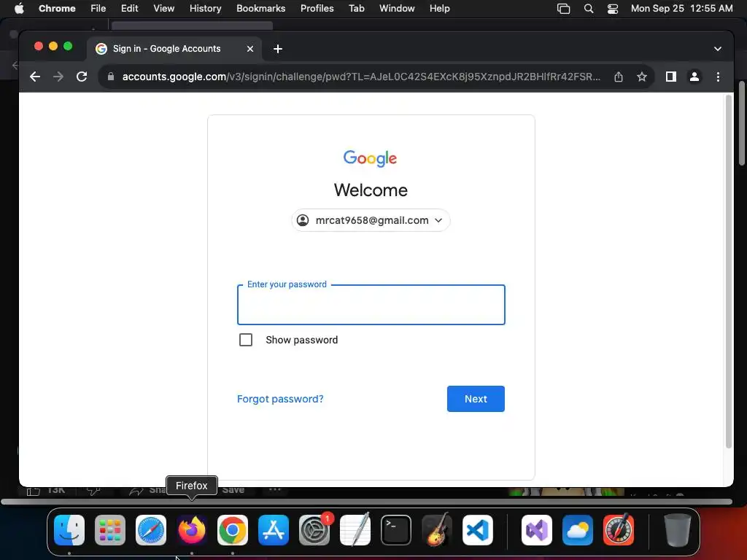747x560 pixels.
Task: Open the Chrome three-dot menu
Action: point(718,77)
